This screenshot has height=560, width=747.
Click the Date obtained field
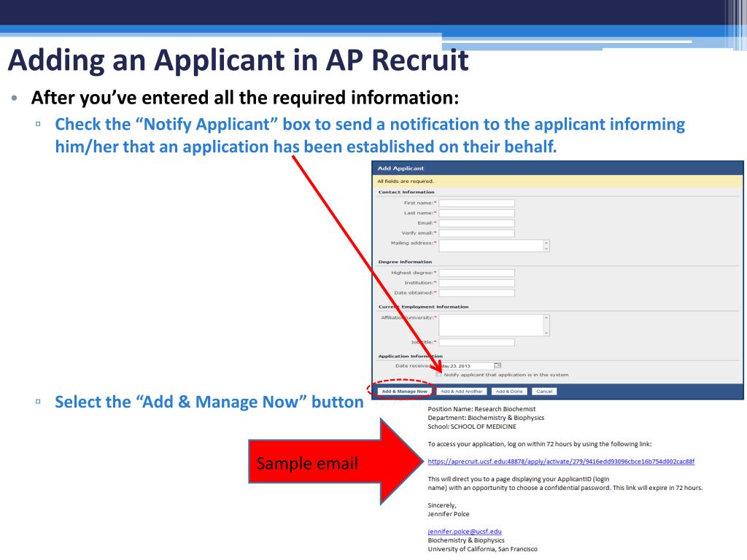(476, 293)
